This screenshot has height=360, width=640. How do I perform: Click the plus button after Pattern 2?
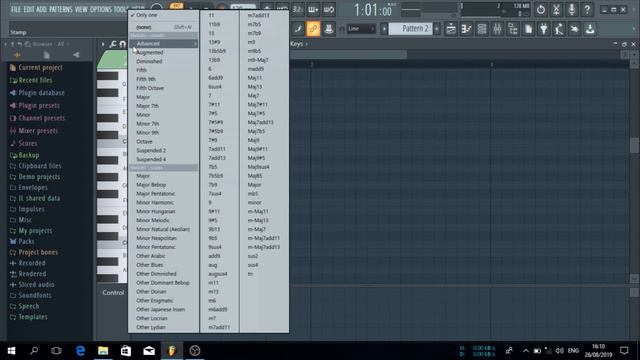(437, 29)
